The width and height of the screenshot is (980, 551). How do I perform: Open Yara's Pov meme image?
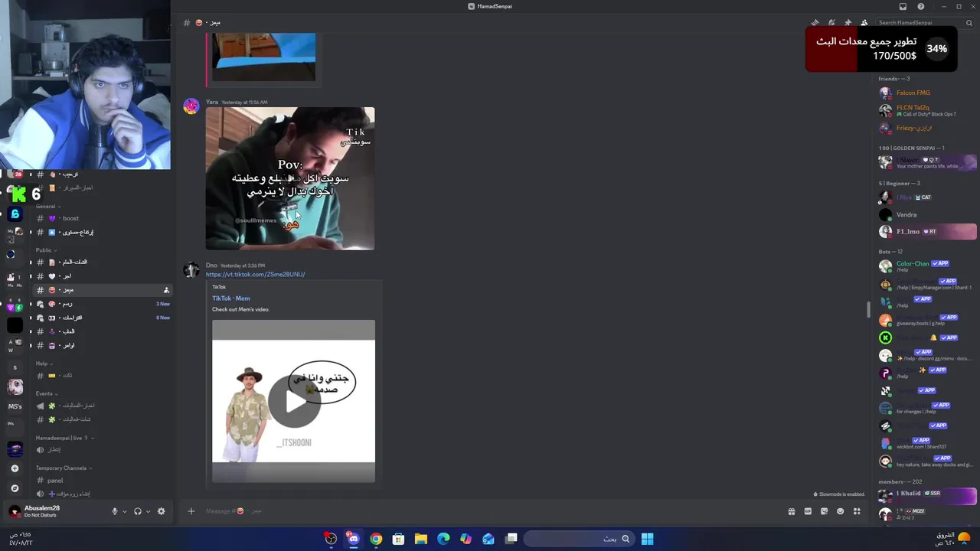[290, 178]
